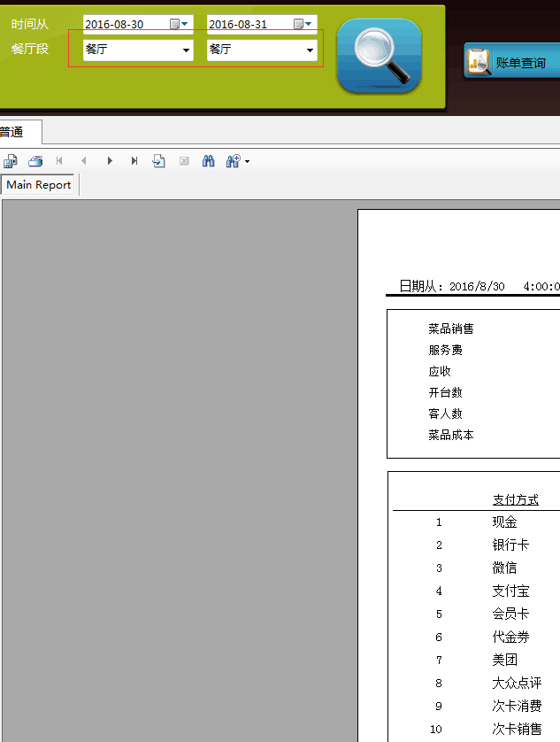560x742 pixels.
Task: Click the 时间从 label
Action: 30,24
